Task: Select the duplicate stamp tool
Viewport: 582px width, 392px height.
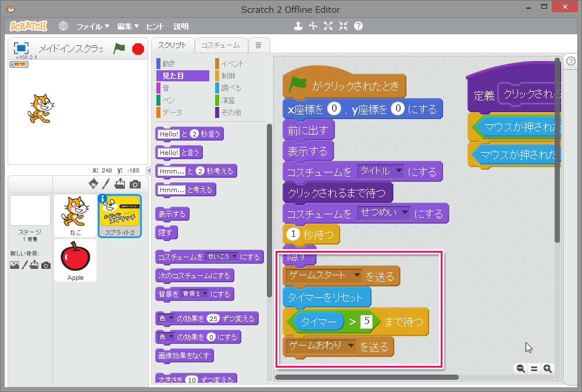Action: click(x=298, y=26)
